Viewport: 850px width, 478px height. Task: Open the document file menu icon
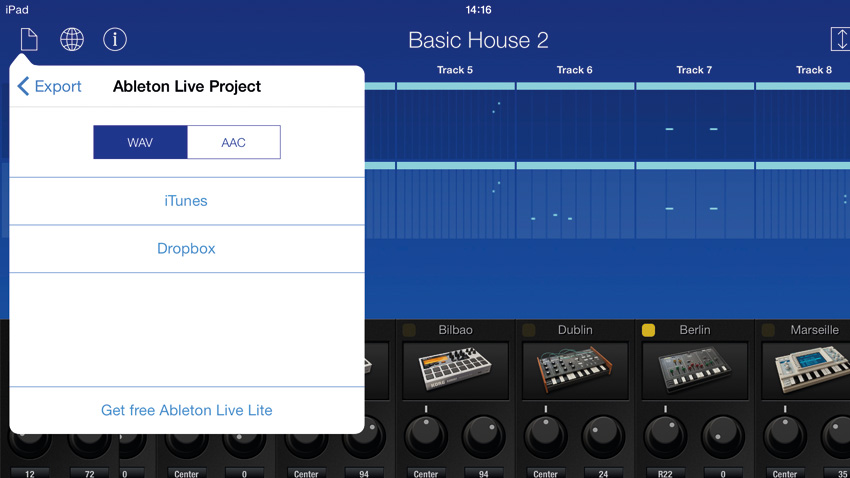coord(29,40)
